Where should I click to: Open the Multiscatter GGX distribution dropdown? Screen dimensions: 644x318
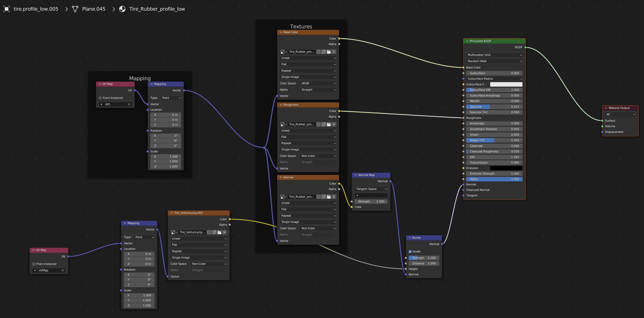(x=494, y=55)
